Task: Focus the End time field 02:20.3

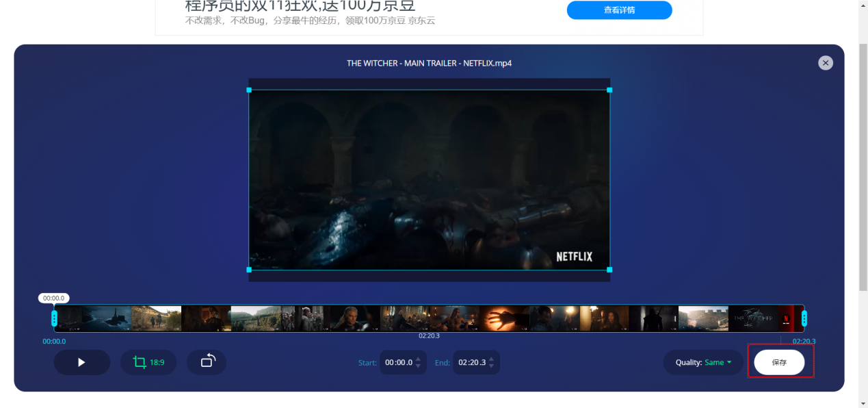Action: (471, 362)
